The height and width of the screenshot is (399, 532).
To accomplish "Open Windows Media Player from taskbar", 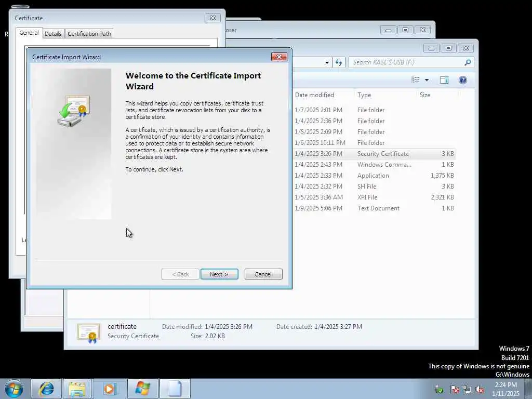I will [x=109, y=389].
